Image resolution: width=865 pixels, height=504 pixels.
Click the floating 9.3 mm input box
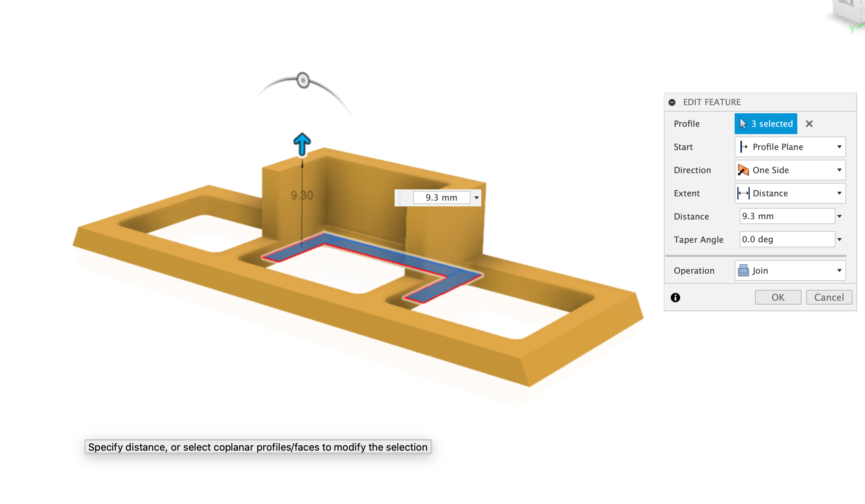(x=441, y=198)
